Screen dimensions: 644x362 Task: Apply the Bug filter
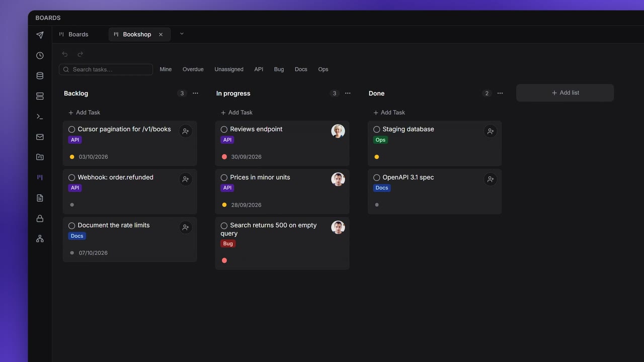[x=279, y=69]
